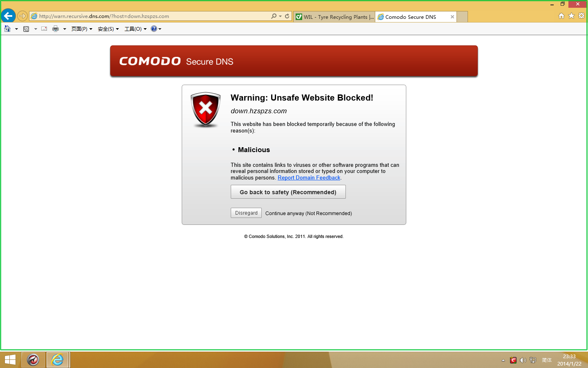This screenshot has width=588, height=368.
Task: Open the 页面(P) menu
Action: pos(82,29)
